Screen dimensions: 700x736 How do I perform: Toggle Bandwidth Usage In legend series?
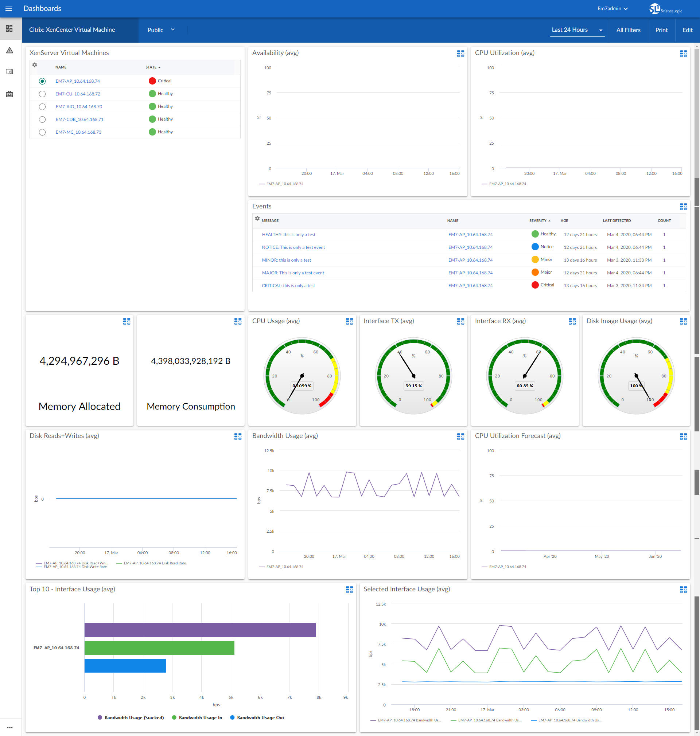click(x=197, y=718)
